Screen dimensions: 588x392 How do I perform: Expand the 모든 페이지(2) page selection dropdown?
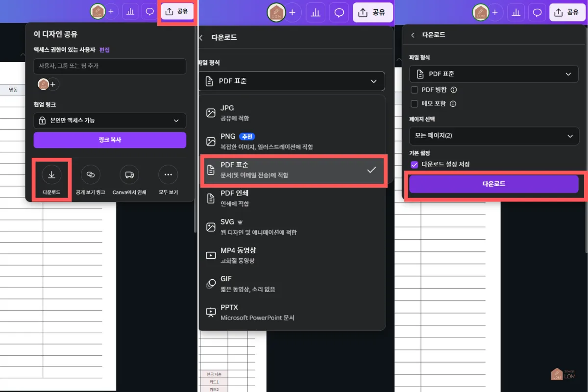pyautogui.click(x=493, y=136)
